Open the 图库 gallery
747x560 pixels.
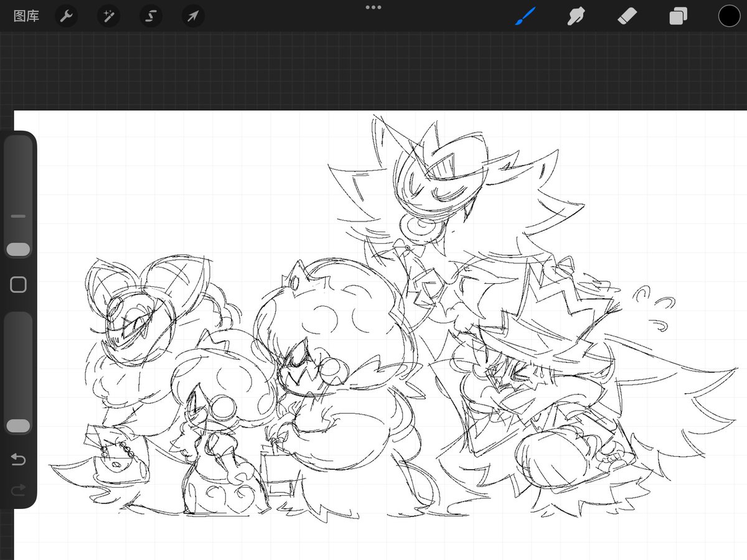[26, 16]
